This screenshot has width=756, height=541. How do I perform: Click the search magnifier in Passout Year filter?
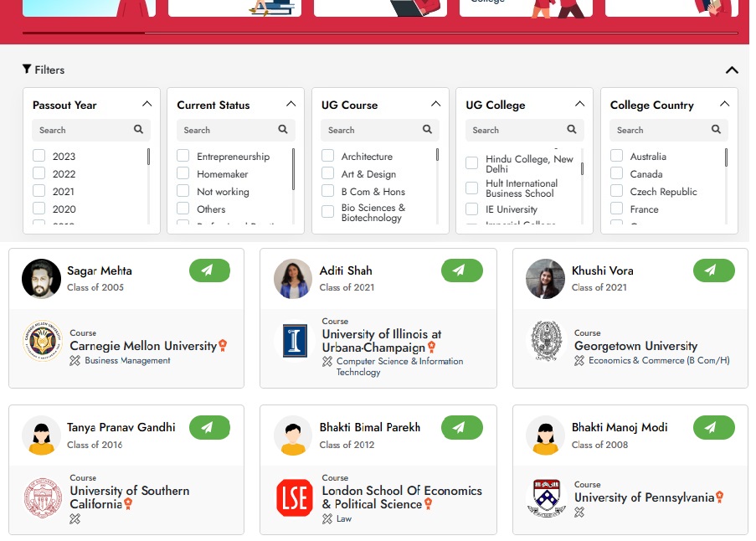[138, 129]
